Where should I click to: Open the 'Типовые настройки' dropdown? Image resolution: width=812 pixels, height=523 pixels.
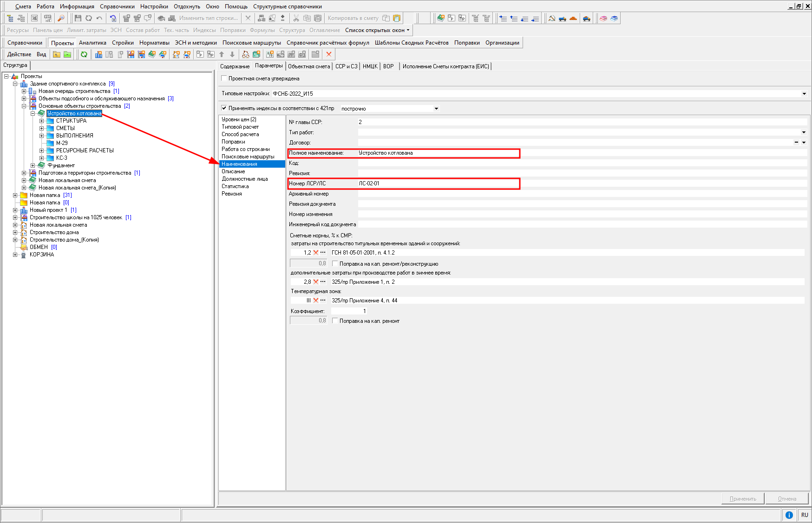804,94
